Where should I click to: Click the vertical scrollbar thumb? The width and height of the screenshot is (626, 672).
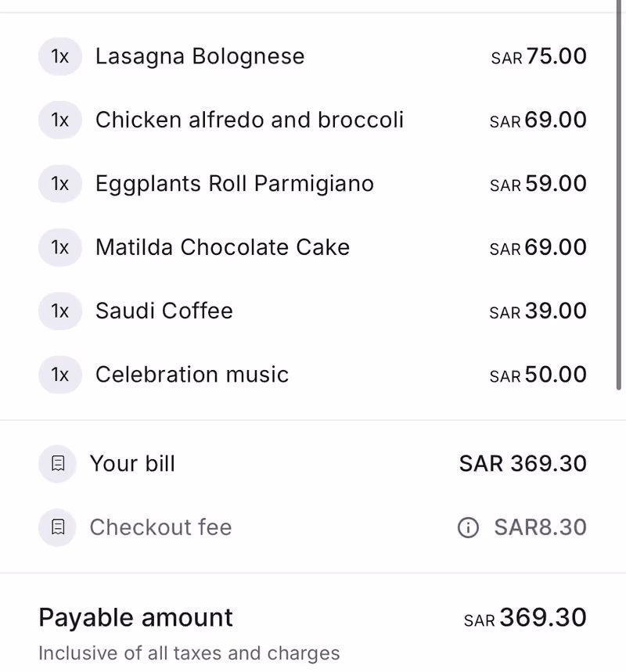[619, 195]
